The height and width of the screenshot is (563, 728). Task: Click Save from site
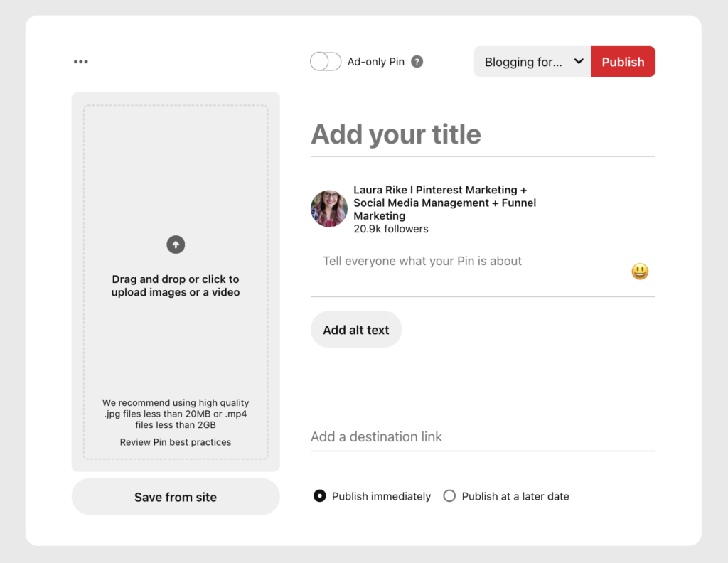[175, 496]
